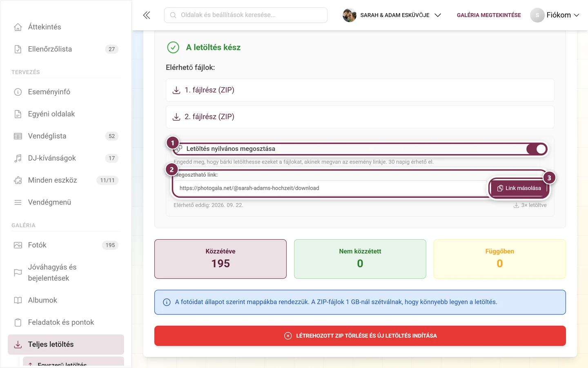Screen dimensions: 588x368
Task: Click the 3× letöltve count
Action: pos(530,205)
